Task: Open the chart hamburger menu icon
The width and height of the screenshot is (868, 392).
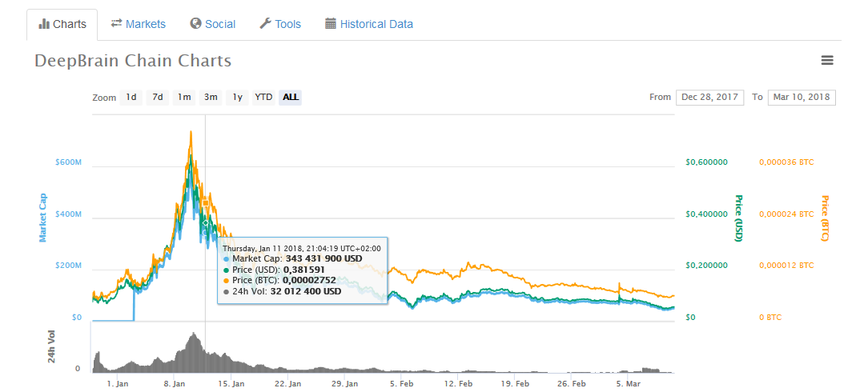Action: [827, 60]
